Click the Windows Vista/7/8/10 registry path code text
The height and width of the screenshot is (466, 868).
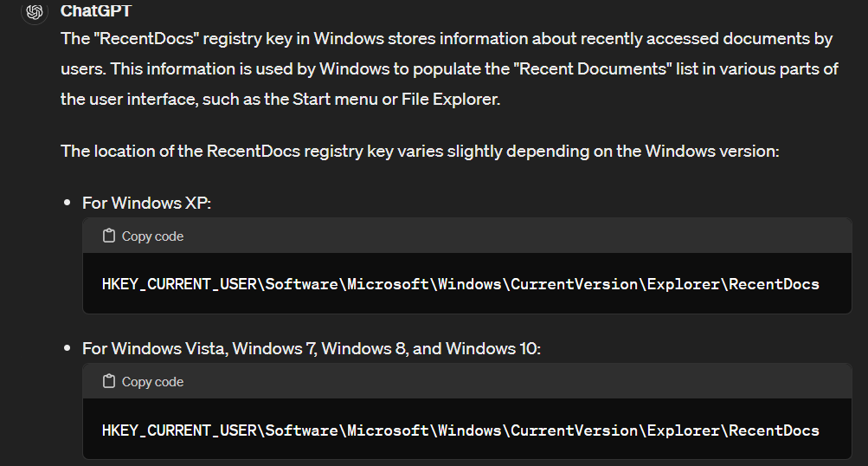click(460, 430)
